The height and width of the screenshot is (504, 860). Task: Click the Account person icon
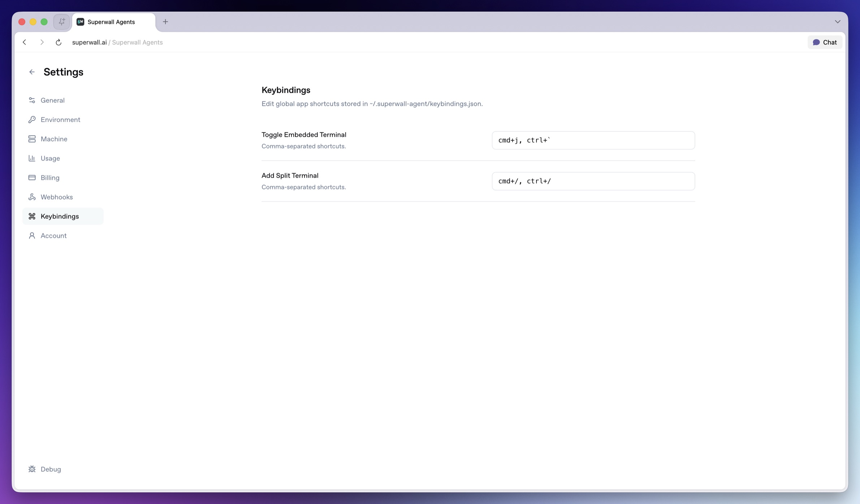click(32, 235)
